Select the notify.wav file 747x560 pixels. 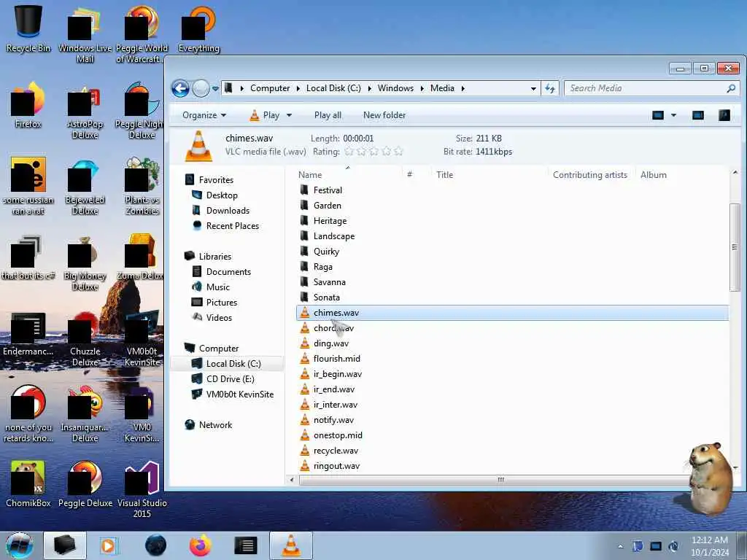[333, 420]
